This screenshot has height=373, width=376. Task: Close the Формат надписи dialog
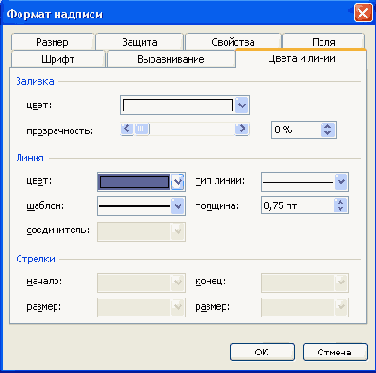(363, 13)
